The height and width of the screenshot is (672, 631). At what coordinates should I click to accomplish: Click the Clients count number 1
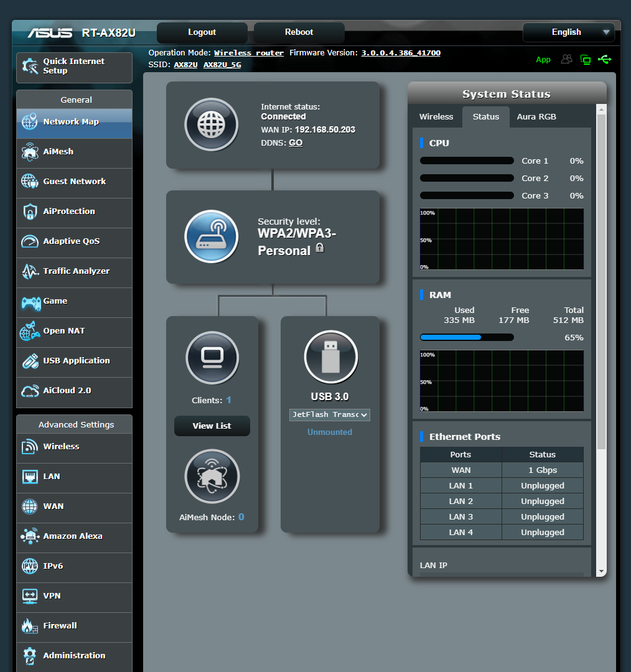tap(228, 400)
